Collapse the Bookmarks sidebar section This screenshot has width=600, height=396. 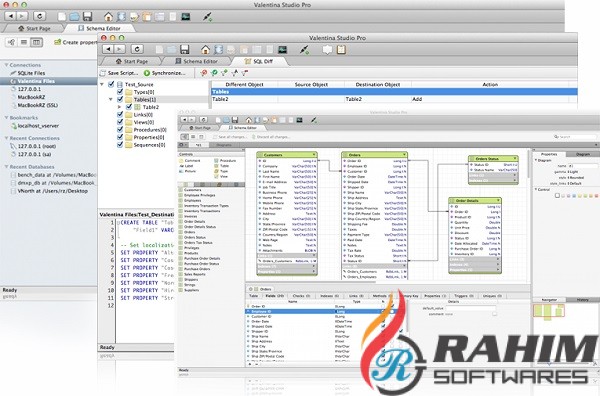(6, 117)
